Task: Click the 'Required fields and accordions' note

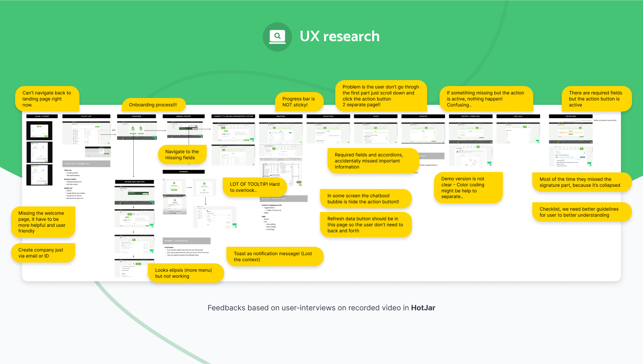Action: pos(373,161)
